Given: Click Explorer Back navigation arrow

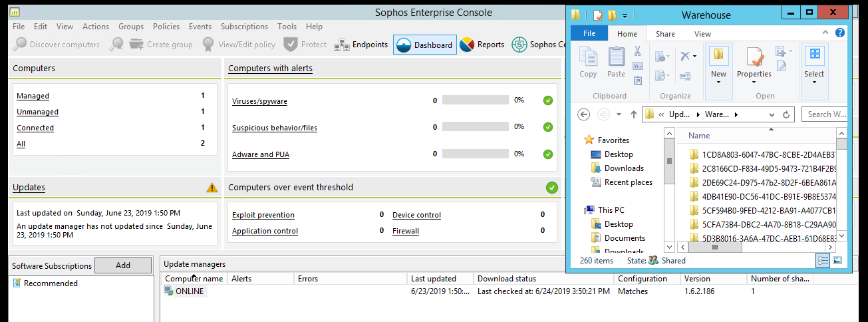Looking at the screenshot, I should (584, 114).
